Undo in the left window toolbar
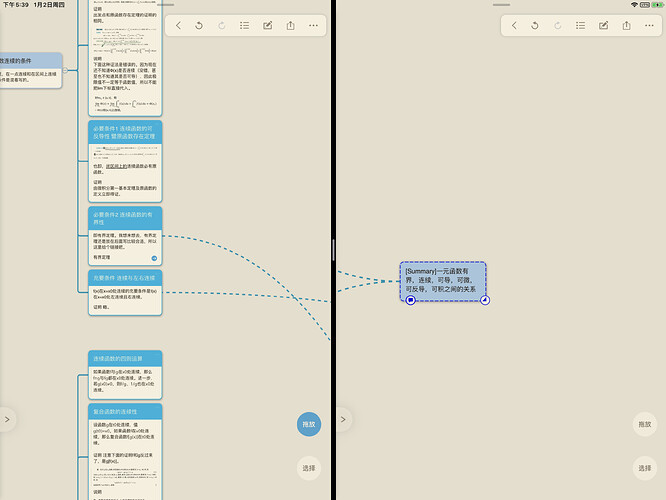The height and width of the screenshot is (500, 666). coord(199,25)
